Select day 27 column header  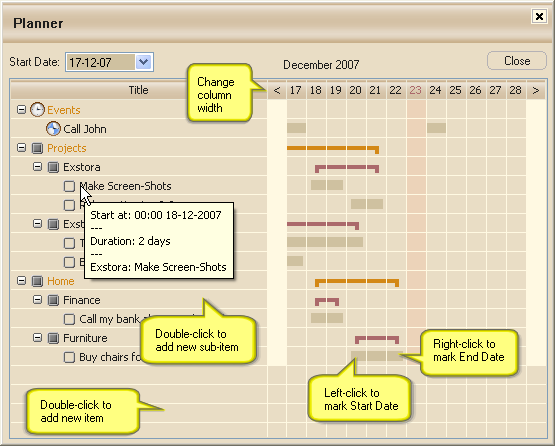496,90
